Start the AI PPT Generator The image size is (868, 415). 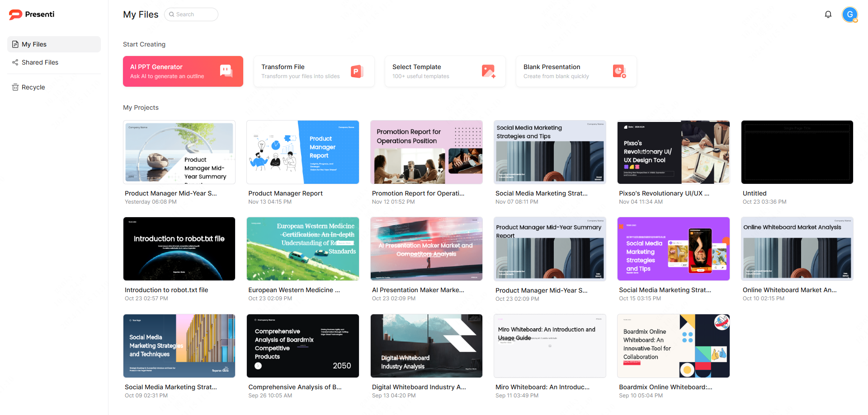click(183, 71)
